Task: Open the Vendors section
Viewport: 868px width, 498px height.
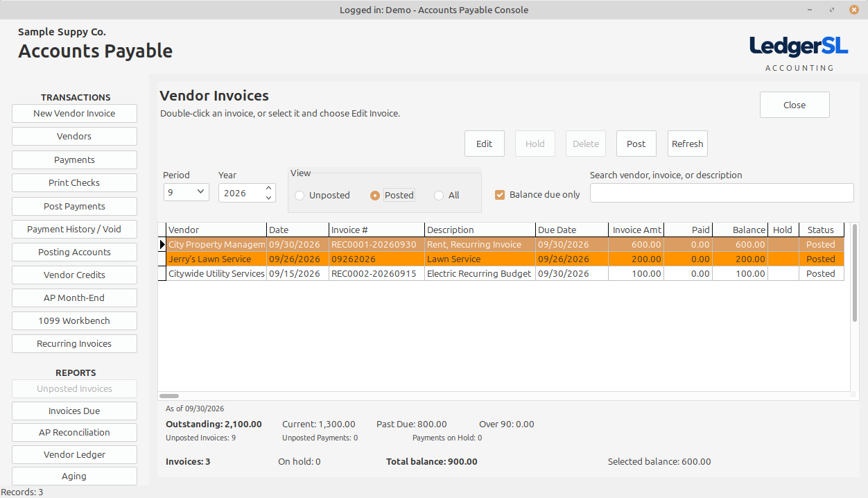Action: pyautogui.click(x=74, y=137)
